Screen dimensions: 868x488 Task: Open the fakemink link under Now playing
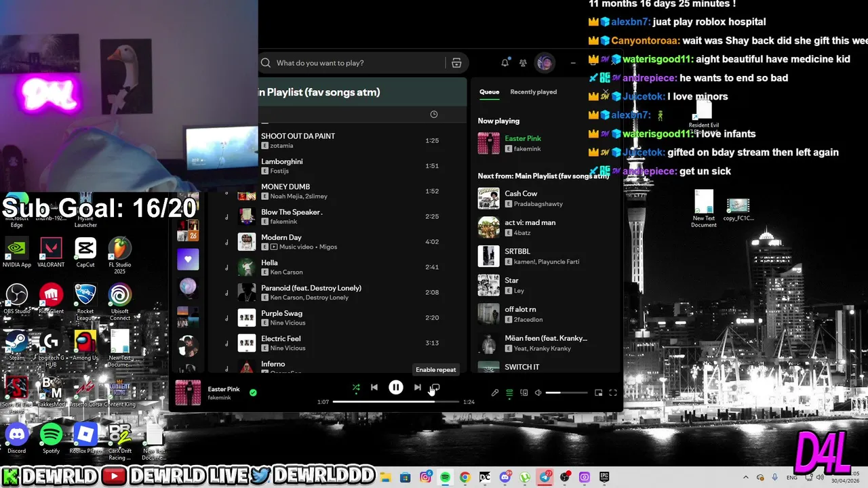click(x=528, y=148)
